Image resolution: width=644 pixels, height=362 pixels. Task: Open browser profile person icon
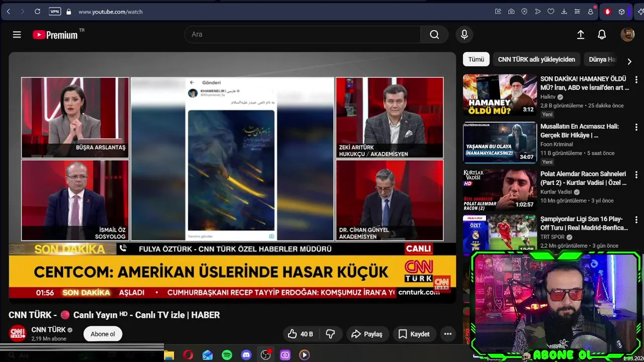591,12
